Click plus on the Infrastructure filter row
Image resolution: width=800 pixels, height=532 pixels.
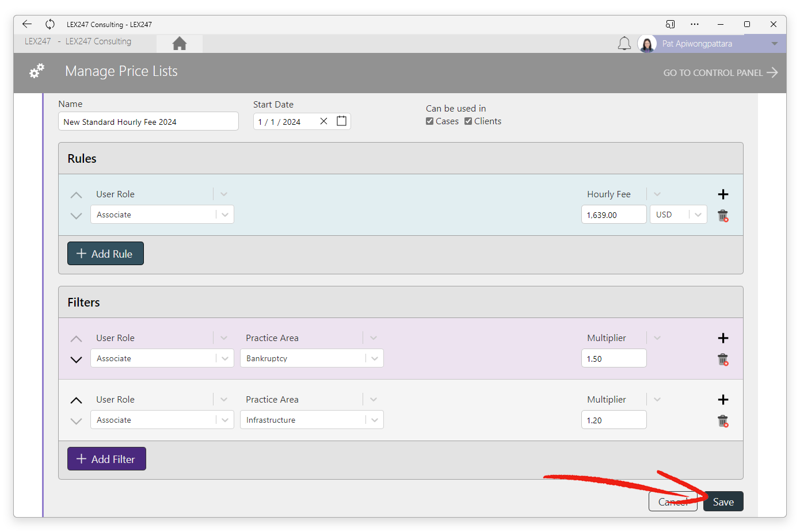tap(723, 400)
